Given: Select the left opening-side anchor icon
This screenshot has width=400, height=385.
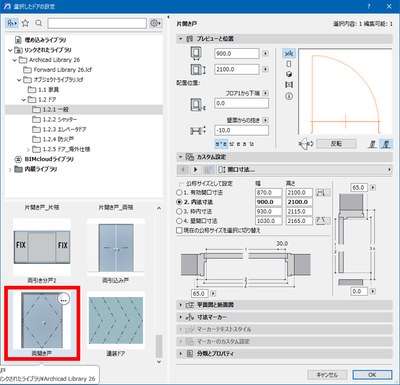Looking at the screenshot, I should click(x=373, y=144).
